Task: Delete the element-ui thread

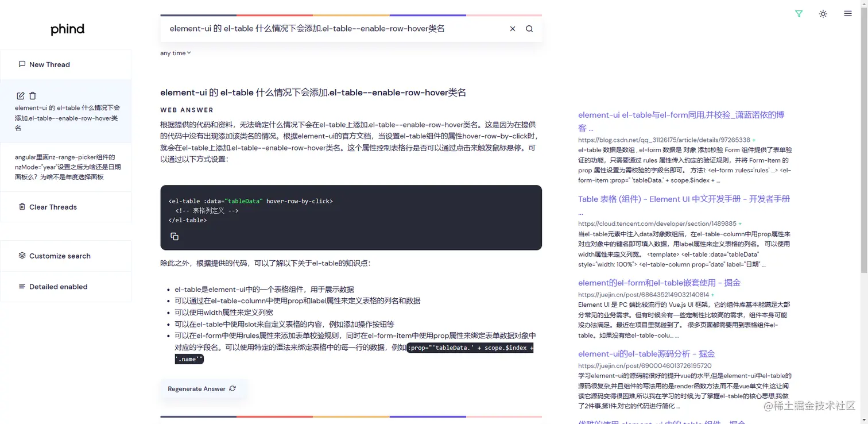Action: pyautogui.click(x=33, y=96)
